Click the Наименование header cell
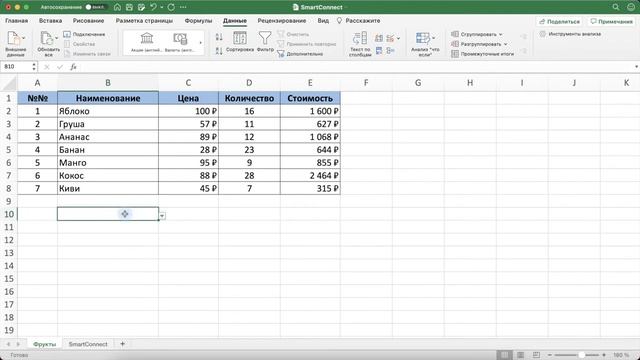Screen dimensions: 640x360 [x=108, y=98]
